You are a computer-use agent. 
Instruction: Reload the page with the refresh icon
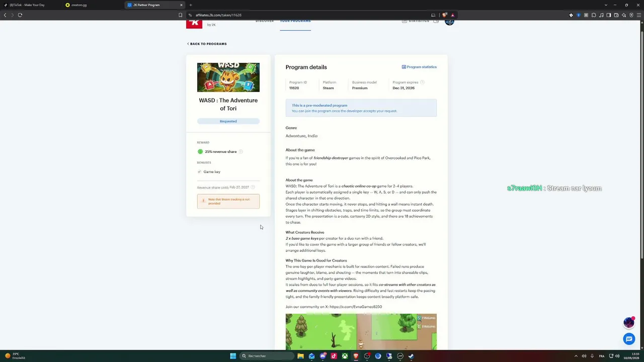coord(20,15)
